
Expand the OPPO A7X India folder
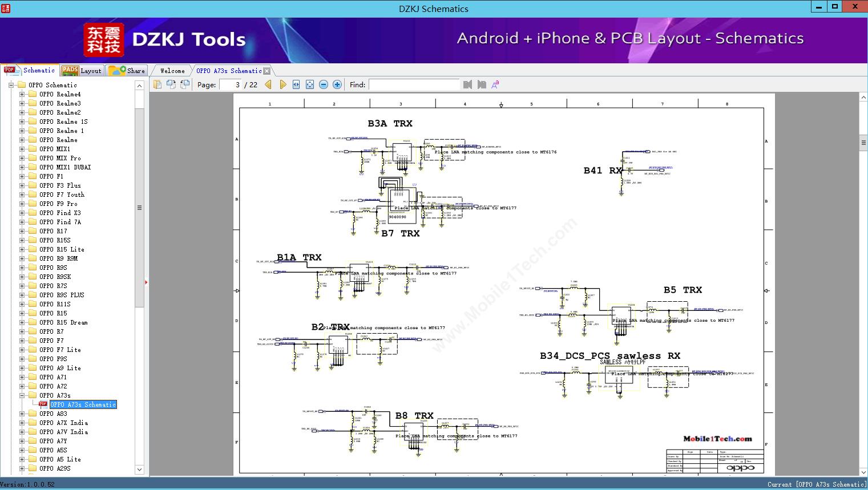[22, 423]
